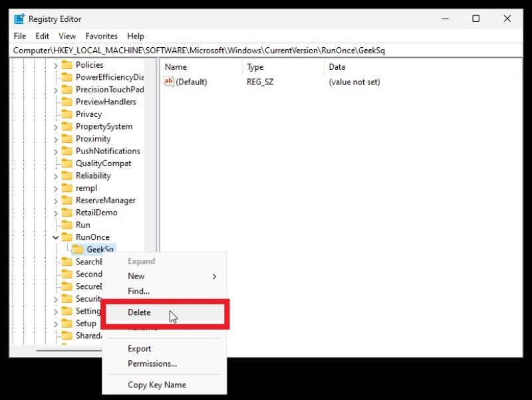Select the Run key label
The image size is (532, 400).
click(x=82, y=225)
